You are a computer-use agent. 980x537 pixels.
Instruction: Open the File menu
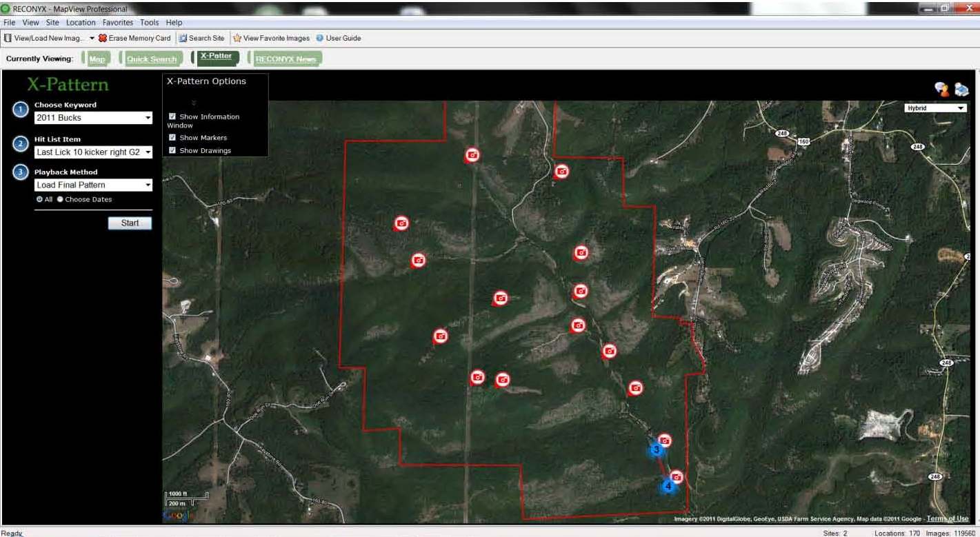(x=9, y=23)
